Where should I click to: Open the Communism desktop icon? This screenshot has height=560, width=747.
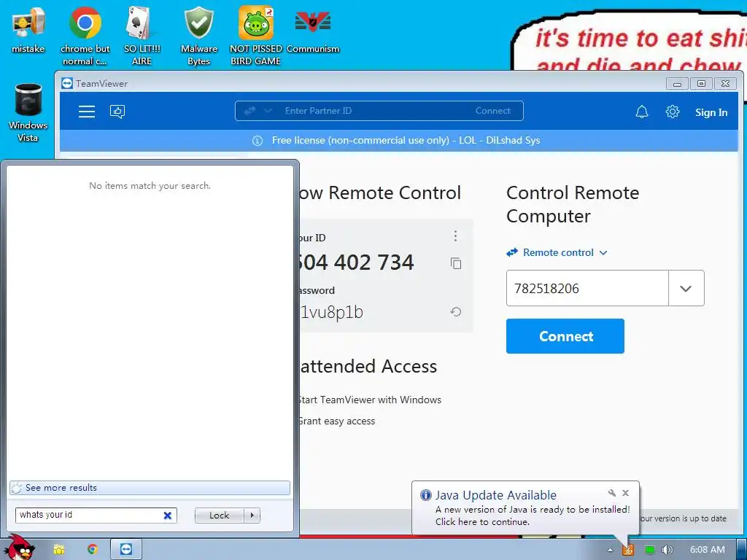pos(312,29)
